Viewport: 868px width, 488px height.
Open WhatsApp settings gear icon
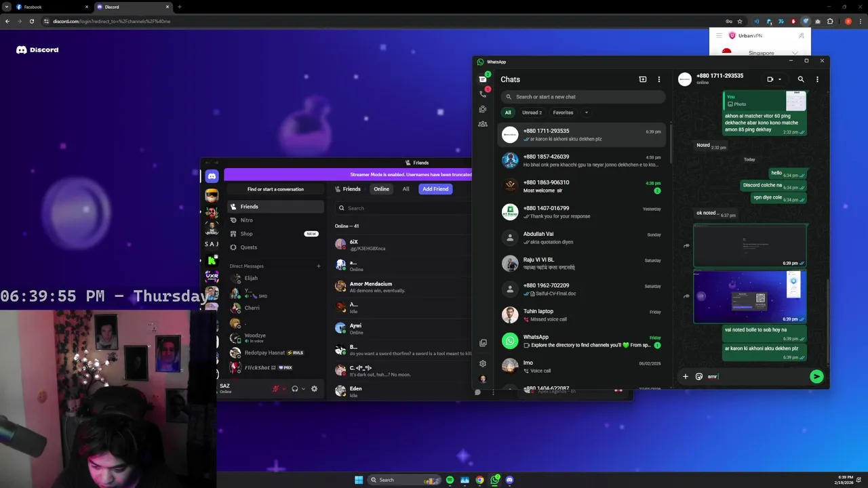click(483, 363)
